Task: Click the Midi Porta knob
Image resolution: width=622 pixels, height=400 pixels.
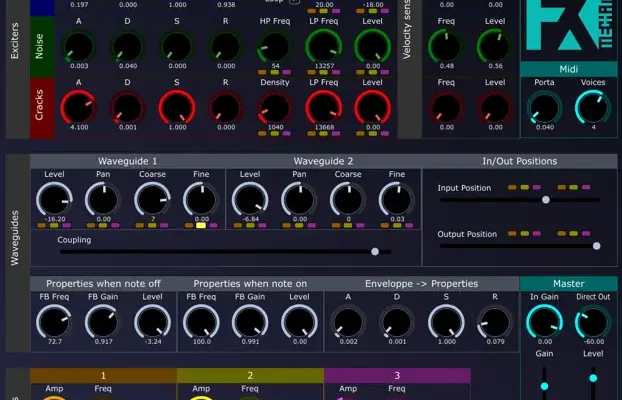Action: [x=544, y=108]
